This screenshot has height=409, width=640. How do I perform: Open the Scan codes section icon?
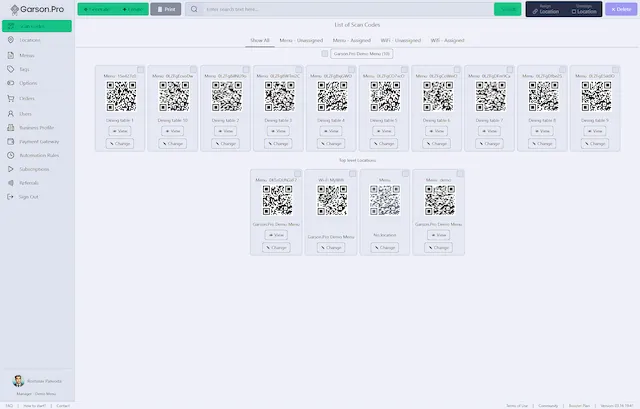click(x=11, y=26)
